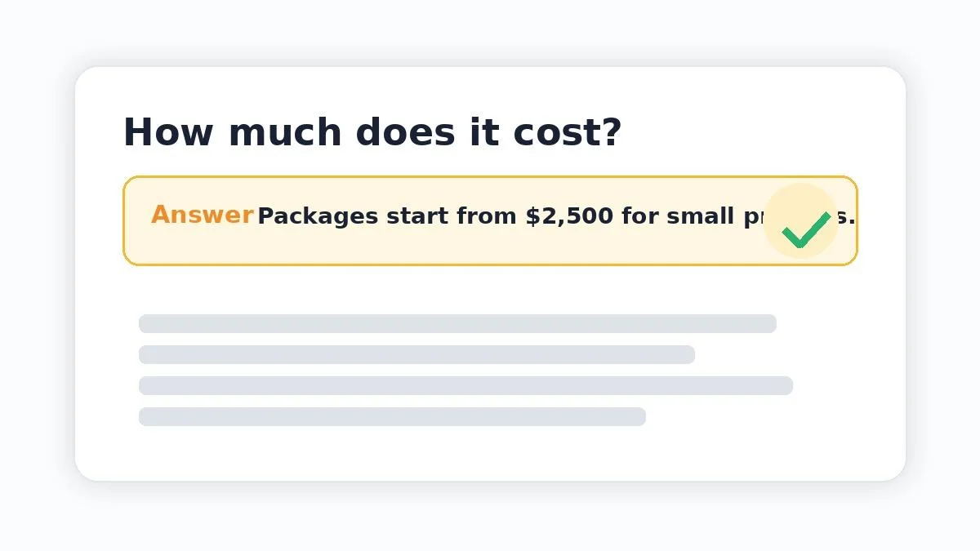This screenshot has height=551, width=980.
Task: Click the green checkmark icon
Action: click(x=806, y=229)
